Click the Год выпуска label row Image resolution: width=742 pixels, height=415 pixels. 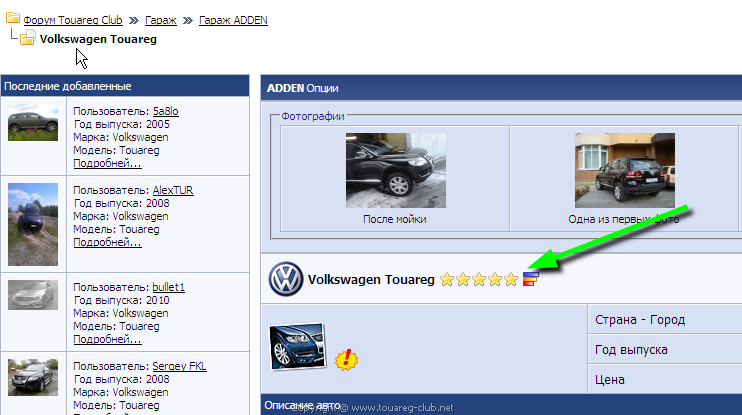(x=665, y=349)
